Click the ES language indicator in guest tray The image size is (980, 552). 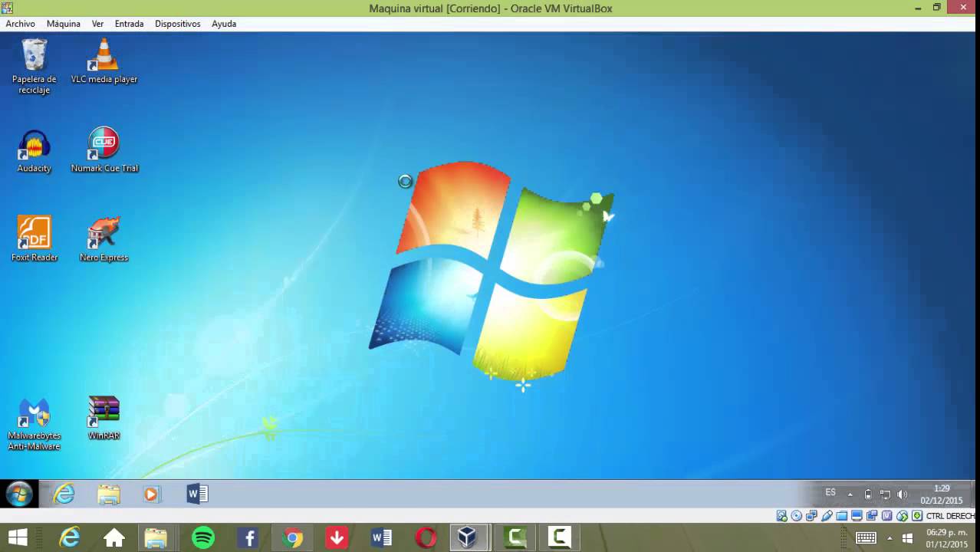(830, 493)
